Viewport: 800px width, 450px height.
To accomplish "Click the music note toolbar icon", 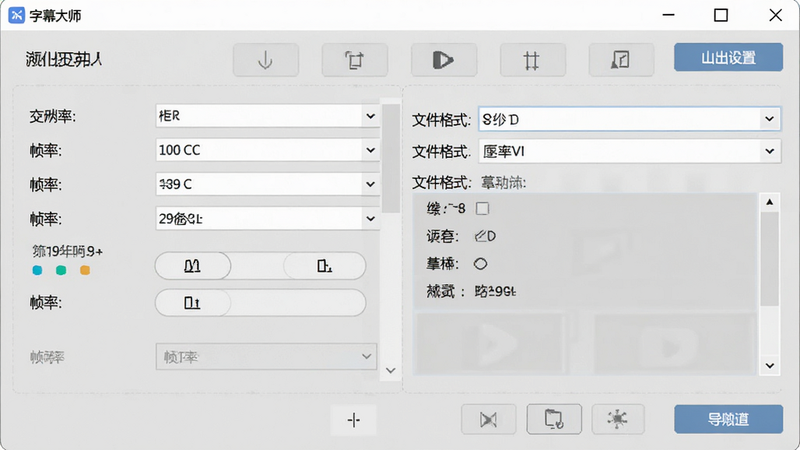I will click(621, 60).
